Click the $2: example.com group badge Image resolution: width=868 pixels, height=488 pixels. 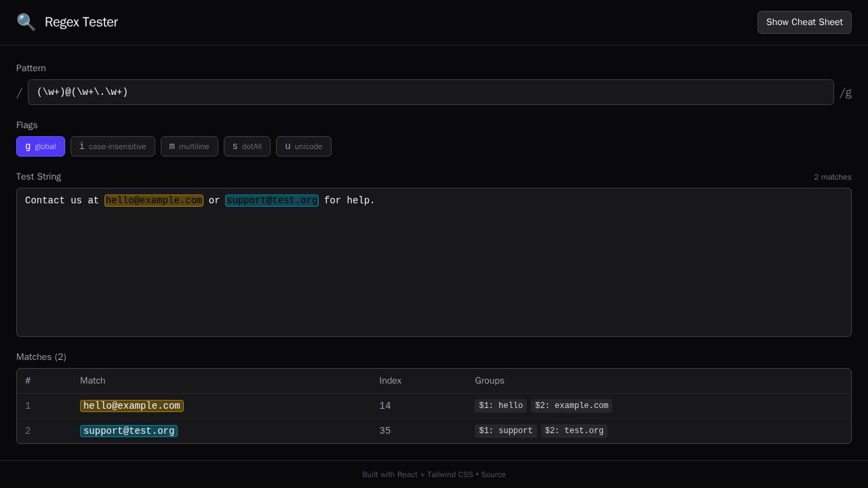point(572,405)
